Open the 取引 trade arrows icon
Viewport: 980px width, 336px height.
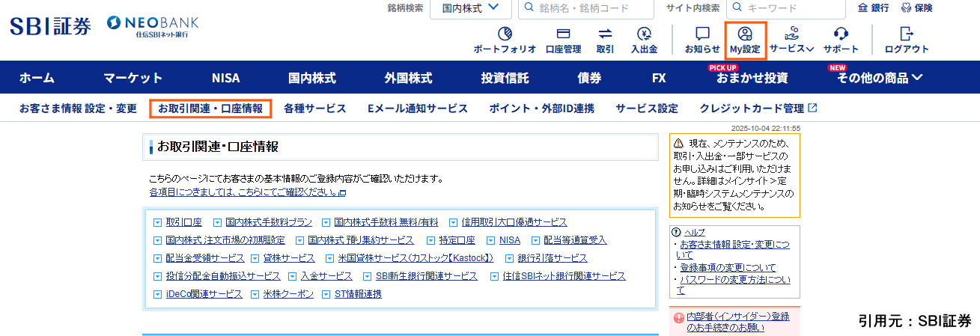605,34
